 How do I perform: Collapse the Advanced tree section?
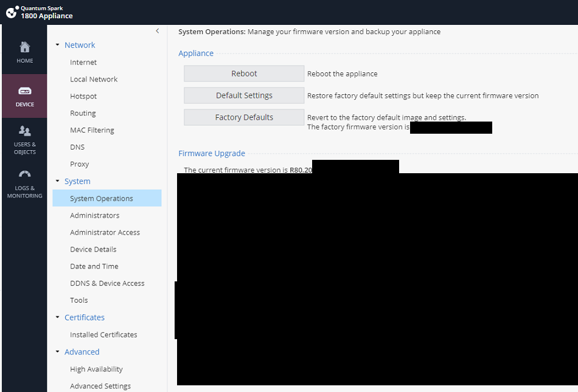pyautogui.click(x=58, y=352)
